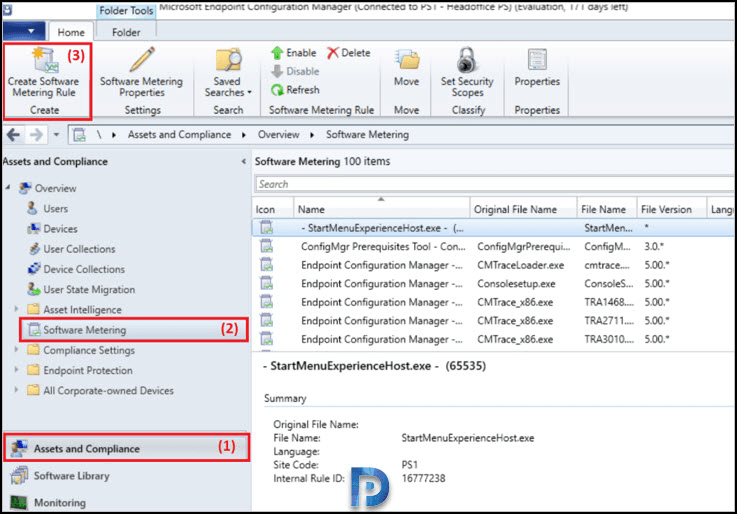Image resolution: width=737 pixels, height=514 pixels.
Task: Open the blue application menu dropdown
Action: tap(24, 31)
